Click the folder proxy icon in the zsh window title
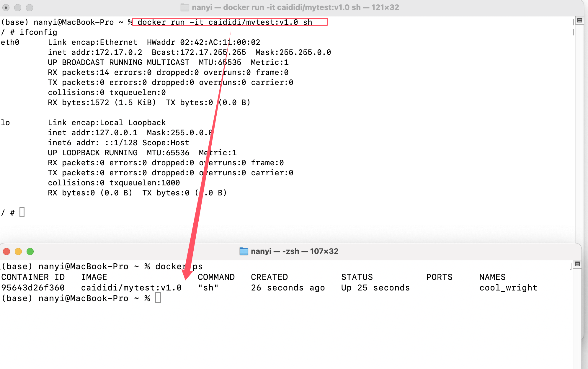 244,251
